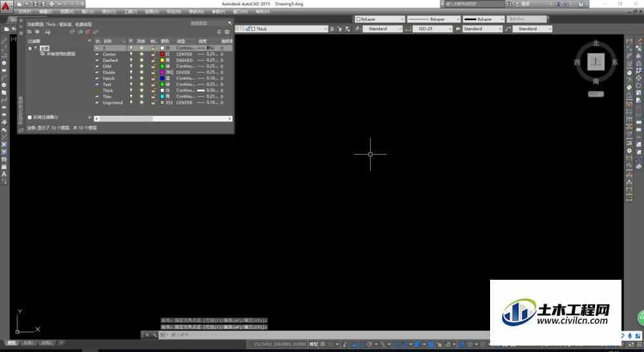Open layer panel Settings gear icon
The height and width of the screenshot is (352, 644).
(227, 32)
